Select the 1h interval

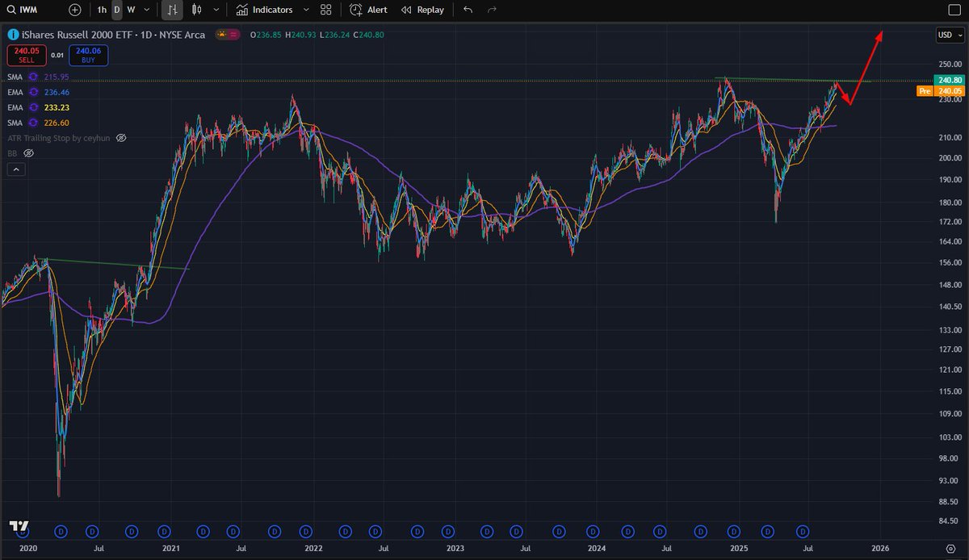tap(102, 10)
